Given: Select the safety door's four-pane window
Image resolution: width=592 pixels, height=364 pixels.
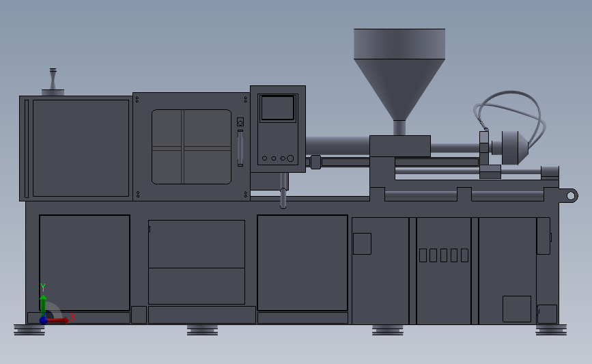Looking at the screenshot, I should click(191, 147).
